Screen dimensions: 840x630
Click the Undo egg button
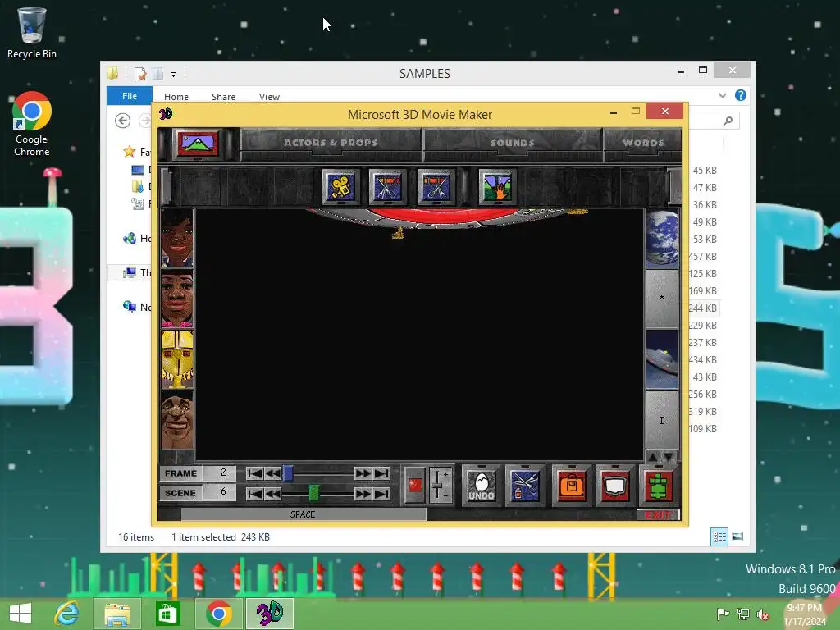click(481, 485)
